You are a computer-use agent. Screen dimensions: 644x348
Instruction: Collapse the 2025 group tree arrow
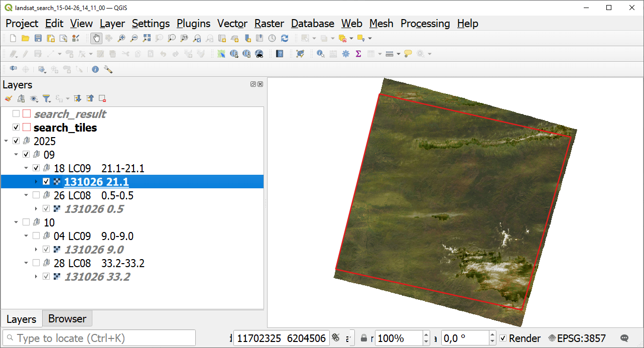pos(6,141)
